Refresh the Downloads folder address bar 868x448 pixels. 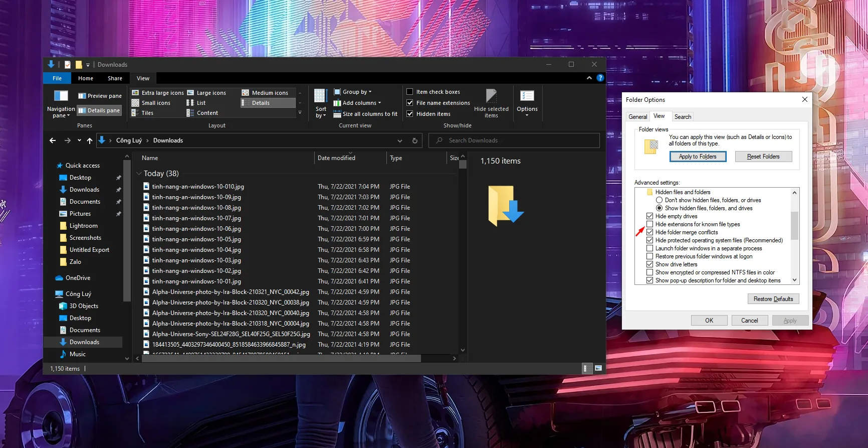click(415, 140)
